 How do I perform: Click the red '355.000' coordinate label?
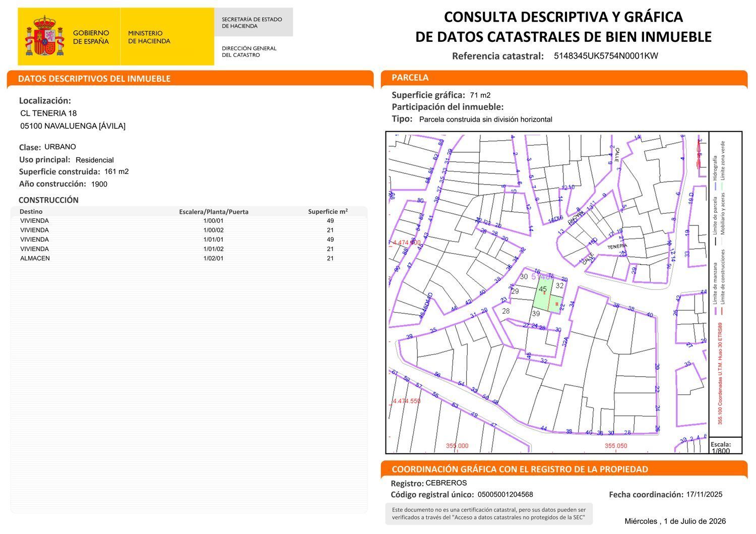click(x=457, y=446)
